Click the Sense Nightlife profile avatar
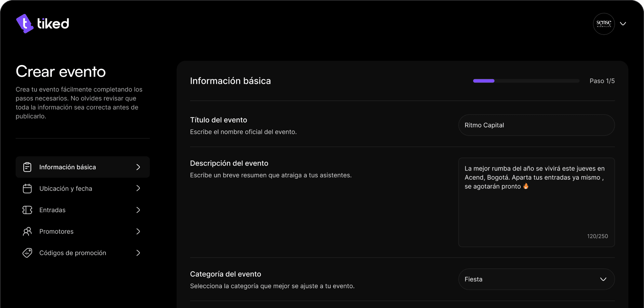 coord(604,24)
